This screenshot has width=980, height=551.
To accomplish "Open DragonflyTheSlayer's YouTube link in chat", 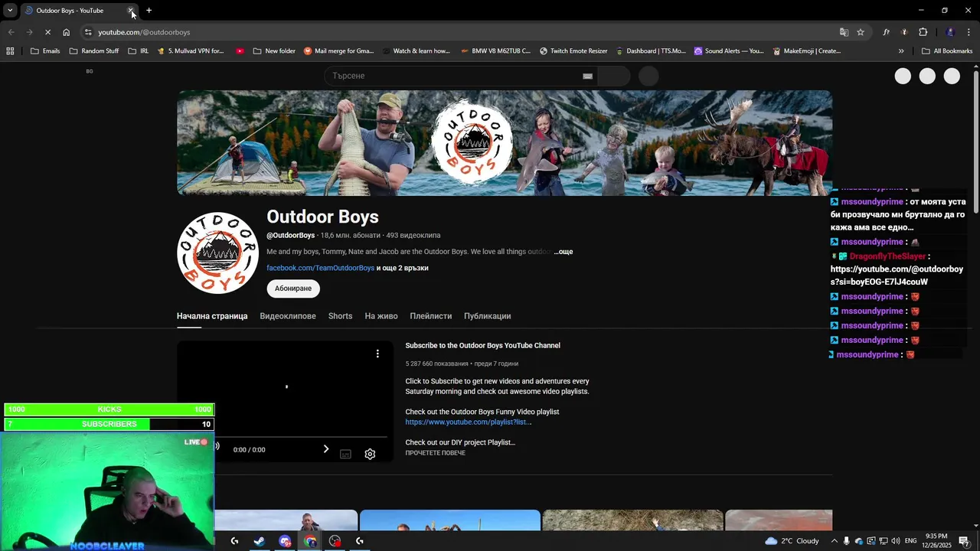I will pos(897,275).
